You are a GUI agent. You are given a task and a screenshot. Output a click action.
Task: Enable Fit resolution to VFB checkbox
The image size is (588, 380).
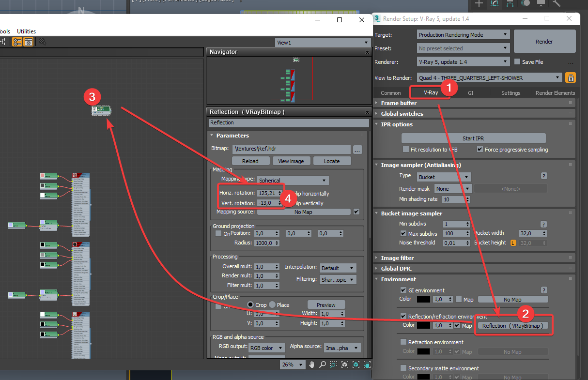[x=406, y=150]
